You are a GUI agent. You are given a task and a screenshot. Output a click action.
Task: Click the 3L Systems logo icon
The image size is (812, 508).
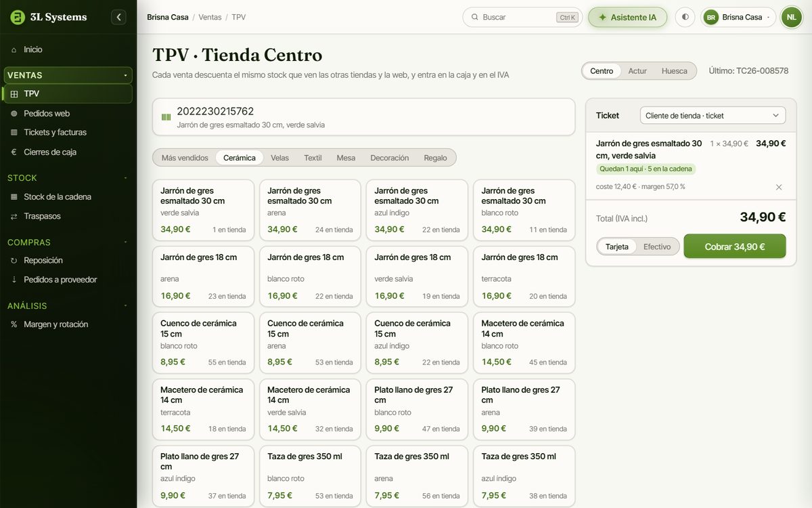(x=18, y=17)
